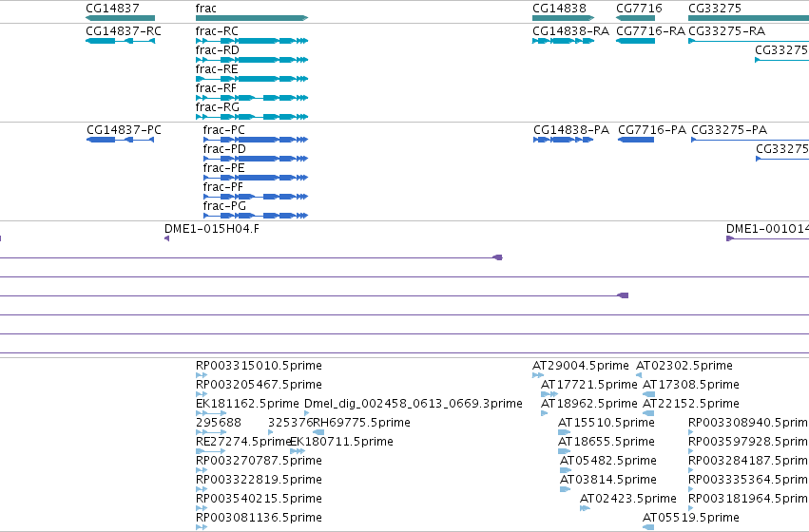809x532 pixels.
Task: Select the CG33275-RA transcript label
Action: [726, 31]
